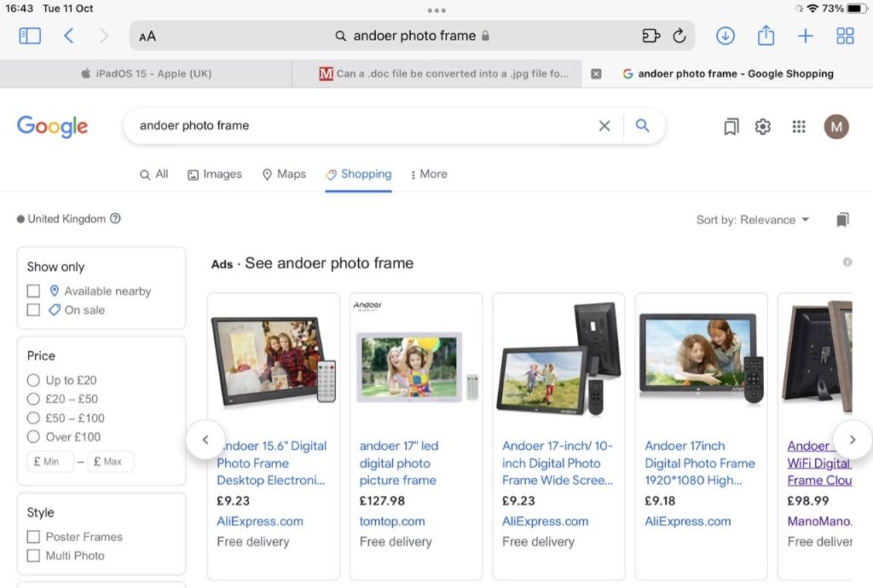Viewport: 873px width, 588px height.
Task: Tick the Multi Photo style checkbox
Action: click(33, 556)
